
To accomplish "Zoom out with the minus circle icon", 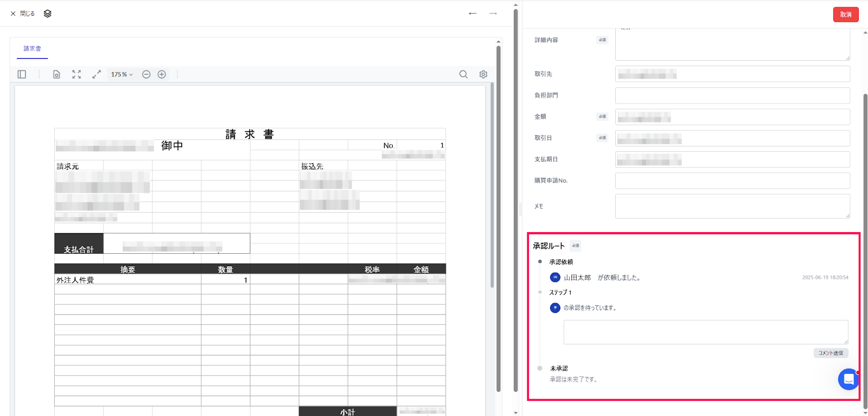I will pos(146,74).
